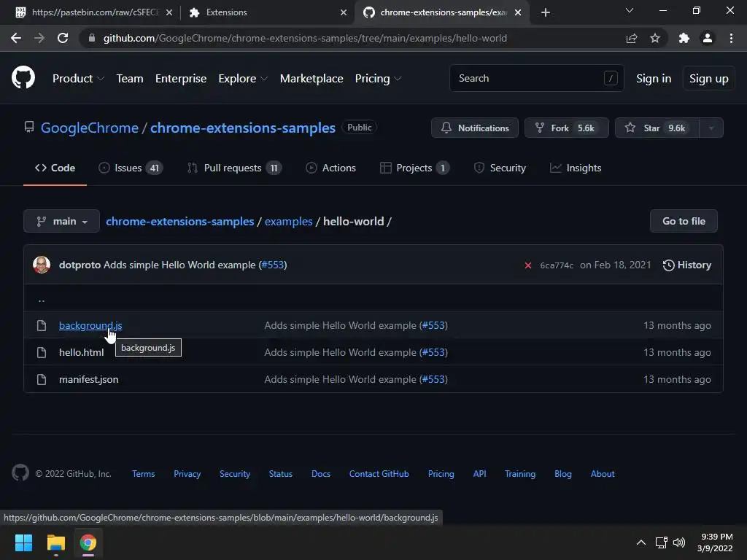The width and height of the screenshot is (747, 560).
Task: Fork the repository with Fork button
Action: (566, 128)
